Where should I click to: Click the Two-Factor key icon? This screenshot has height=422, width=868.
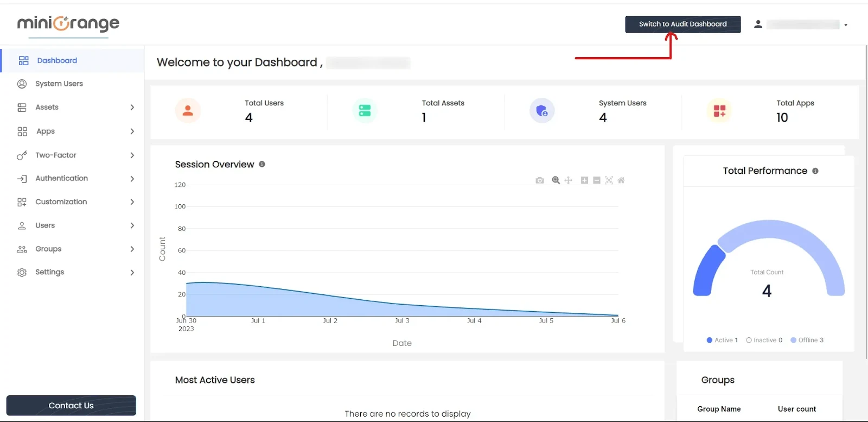tap(22, 155)
